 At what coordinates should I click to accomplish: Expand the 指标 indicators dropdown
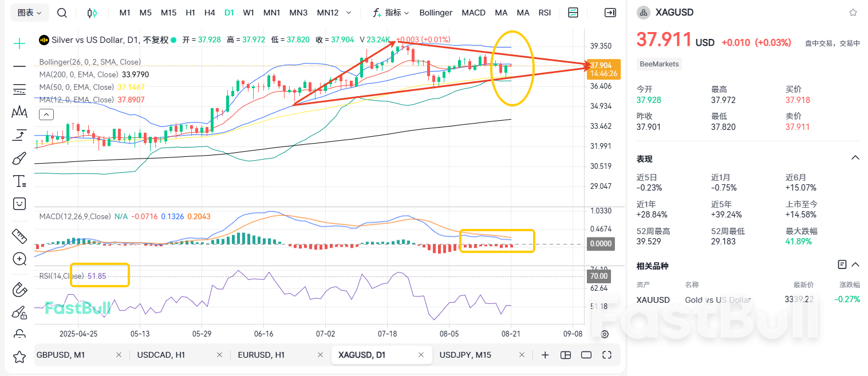(391, 13)
